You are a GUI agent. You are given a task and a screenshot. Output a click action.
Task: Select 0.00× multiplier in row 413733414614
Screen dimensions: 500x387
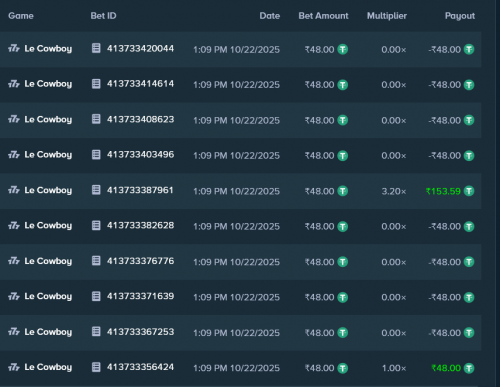[x=394, y=85]
